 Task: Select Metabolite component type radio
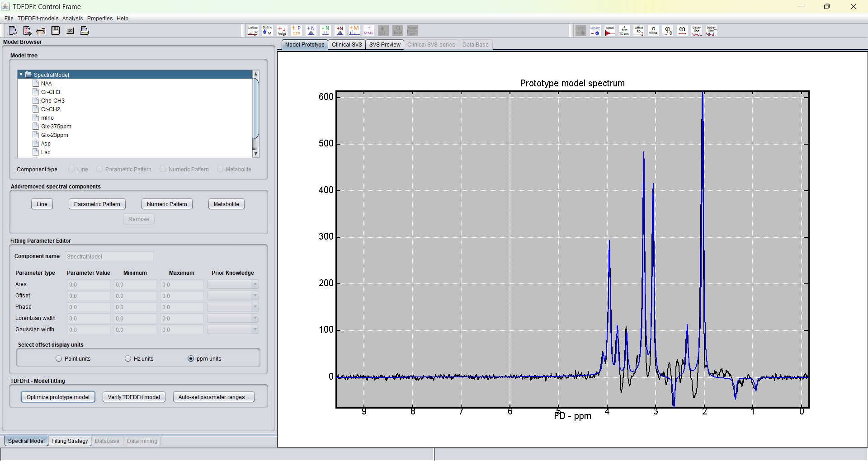click(x=220, y=169)
